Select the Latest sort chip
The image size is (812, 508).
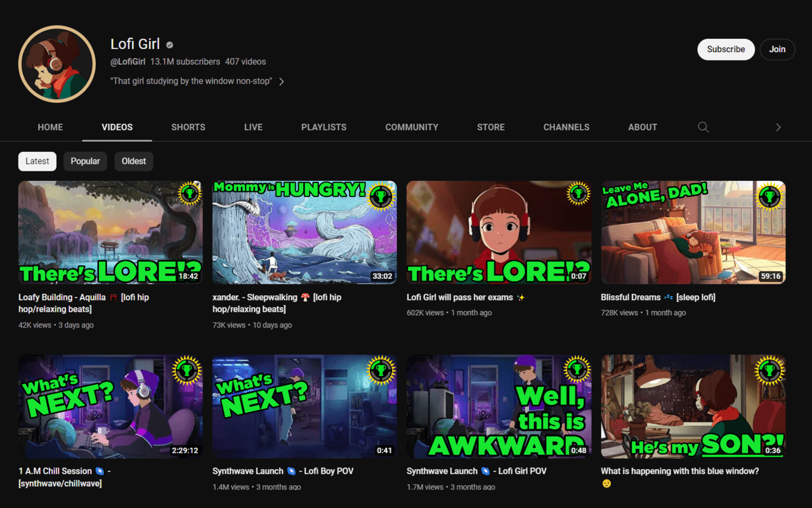pos(37,161)
